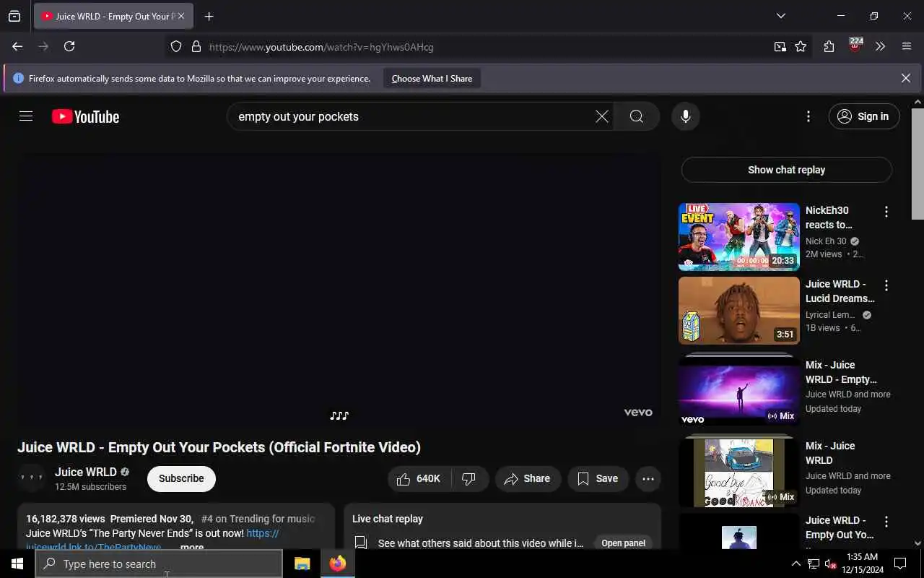Click the video title text
Image resolution: width=924 pixels, height=578 pixels.
coord(219,447)
